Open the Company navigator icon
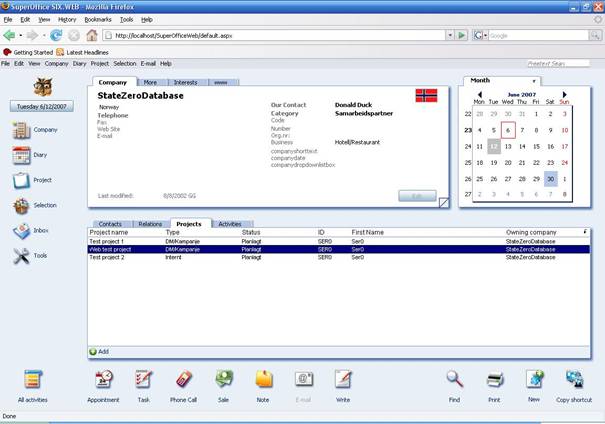Viewport: 605px width, 424px height. (x=21, y=130)
